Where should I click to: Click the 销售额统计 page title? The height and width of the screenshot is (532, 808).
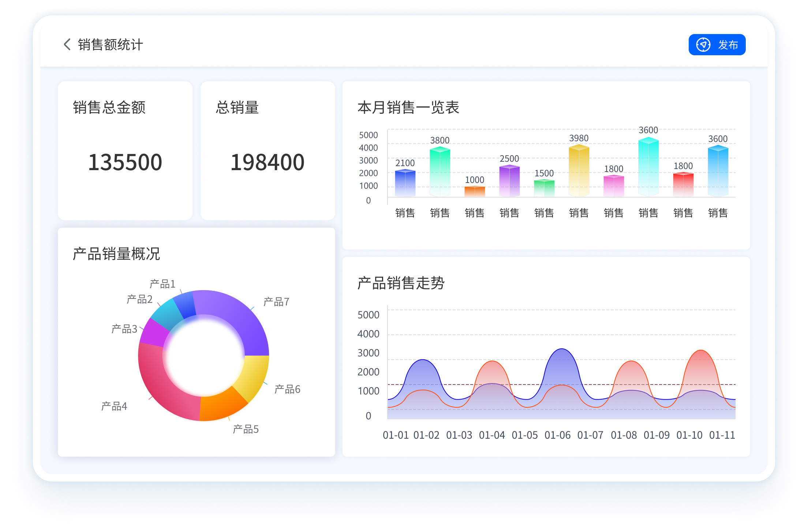[110, 45]
